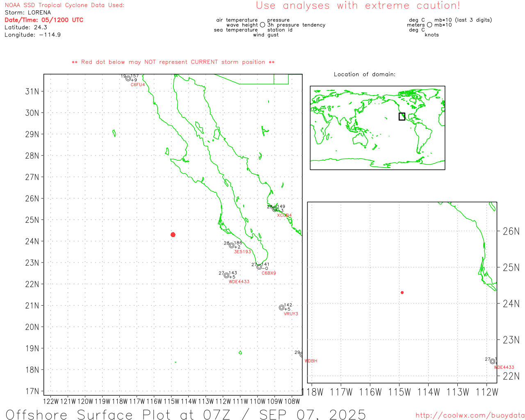Click the 'sea temperature' legend label
The height and width of the screenshot is (420, 525).
point(236,30)
